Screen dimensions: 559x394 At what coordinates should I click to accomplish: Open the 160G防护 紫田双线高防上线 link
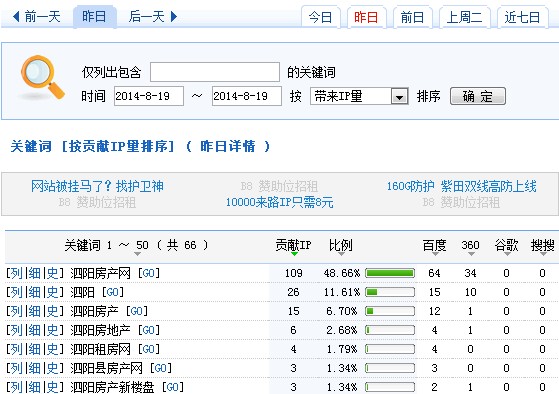(x=462, y=186)
